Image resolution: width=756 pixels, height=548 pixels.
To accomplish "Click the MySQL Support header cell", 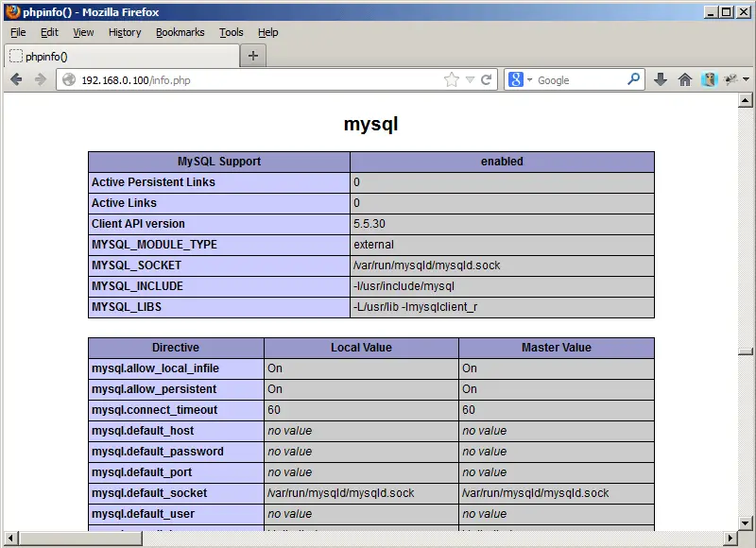I will 219,162.
